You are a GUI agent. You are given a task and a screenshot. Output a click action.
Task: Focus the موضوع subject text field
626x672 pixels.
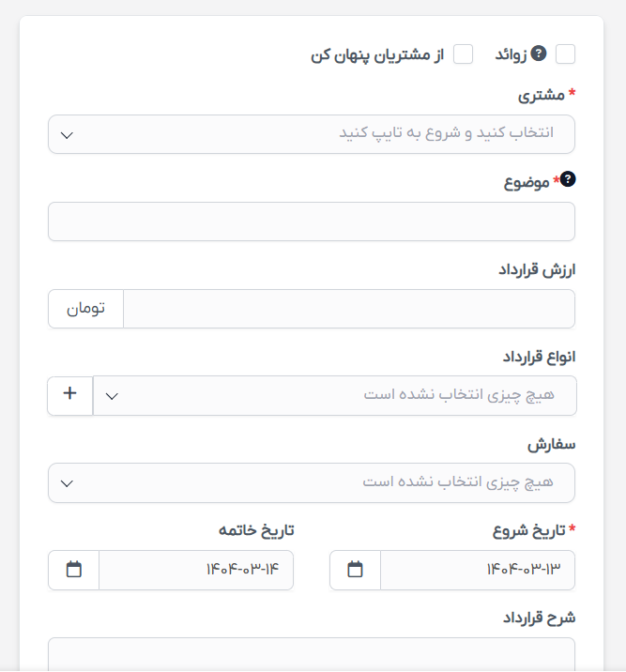click(x=312, y=221)
